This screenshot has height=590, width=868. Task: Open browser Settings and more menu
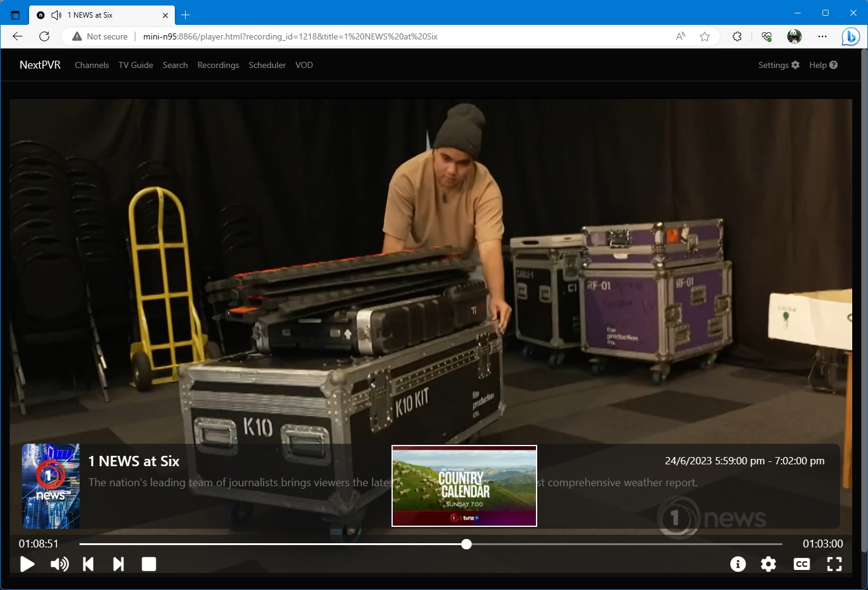coord(822,36)
